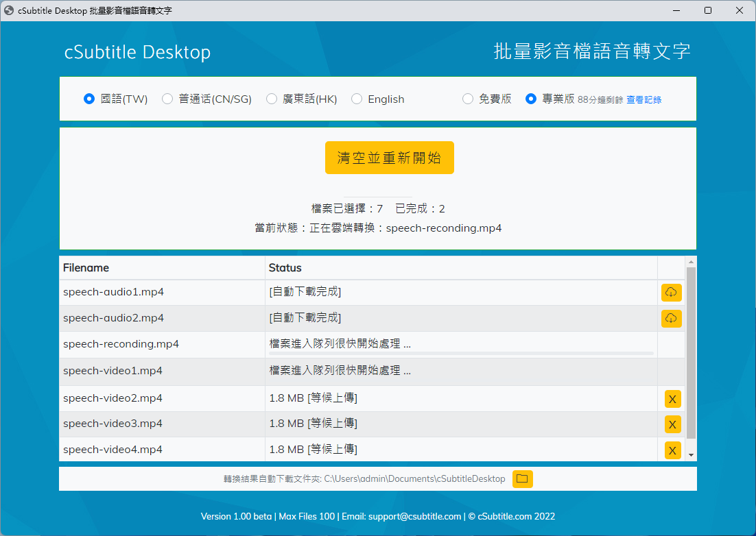The image size is (756, 536).
Task: Click speech-video1.mp4 queue status text
Action: tap(340, 371)
